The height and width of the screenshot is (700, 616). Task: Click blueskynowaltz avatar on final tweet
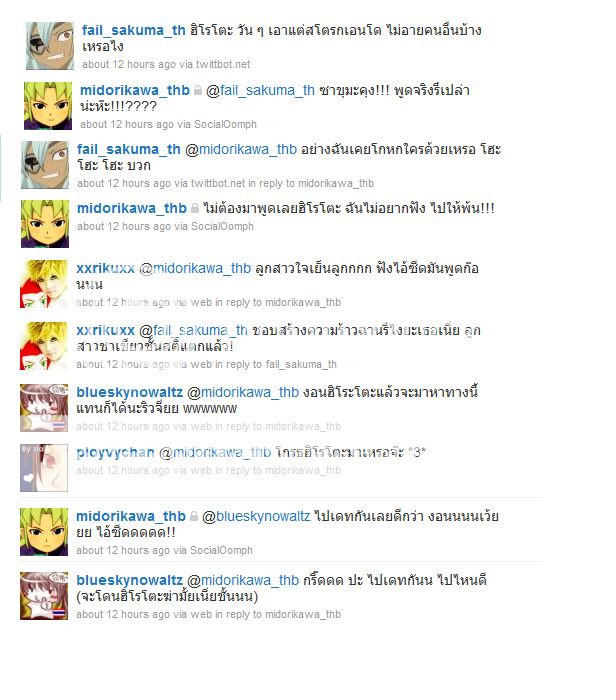point(44,596)
